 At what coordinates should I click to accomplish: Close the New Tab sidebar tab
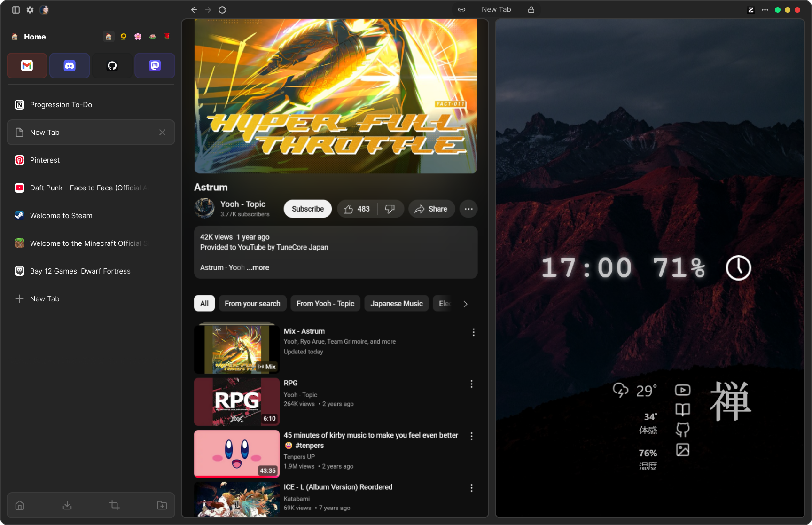[x=162, y=133]
